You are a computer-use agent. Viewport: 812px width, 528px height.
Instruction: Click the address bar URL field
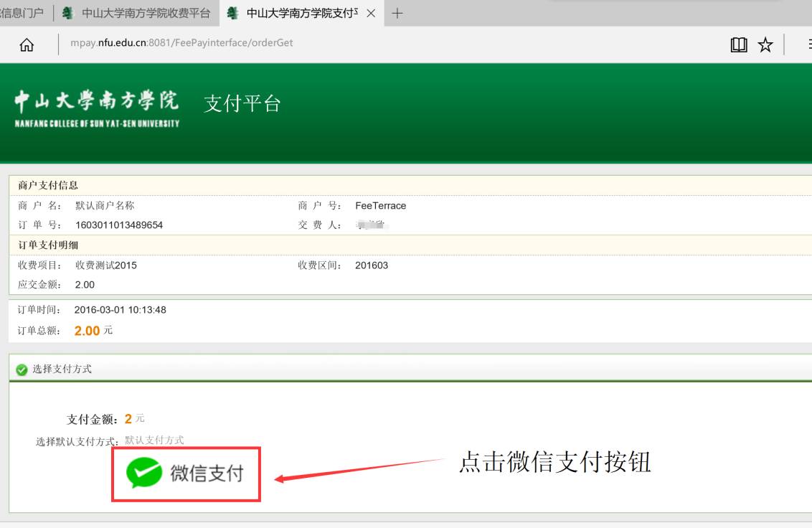[181, 43]
